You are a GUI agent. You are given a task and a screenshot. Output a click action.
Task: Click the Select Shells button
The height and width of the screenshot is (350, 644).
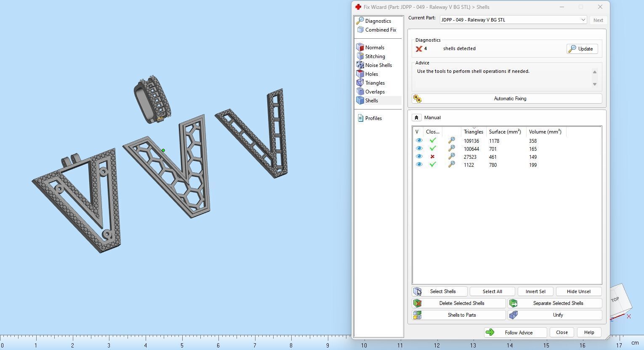pyautogui.click(x=439, y=291)
